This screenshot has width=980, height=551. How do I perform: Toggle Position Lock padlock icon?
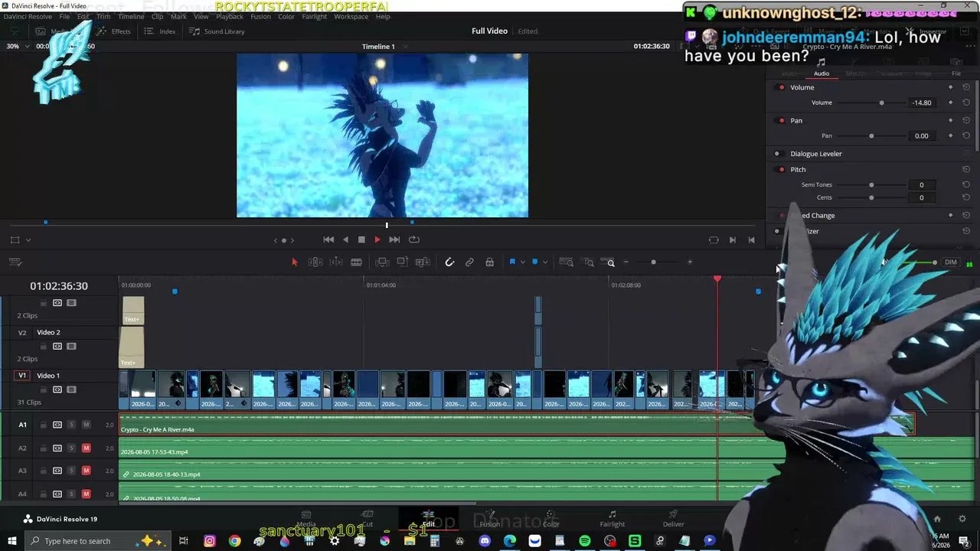[489, 262]
